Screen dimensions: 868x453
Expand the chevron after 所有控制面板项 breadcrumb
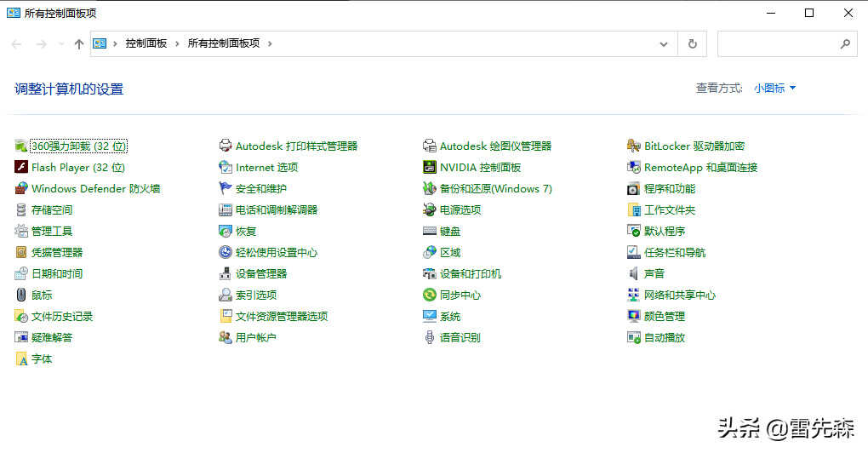(x=270, y=43)
